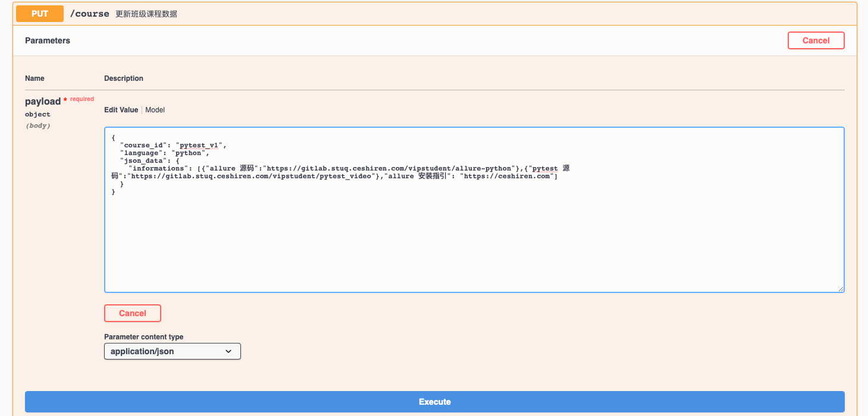Select the Edit Value tab
Viewport: 868px width, 416px height.
tap(121, 110)
